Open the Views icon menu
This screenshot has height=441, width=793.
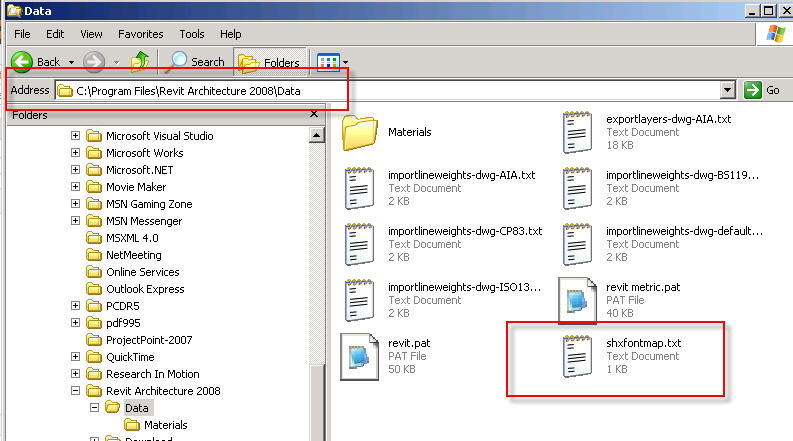328,62
